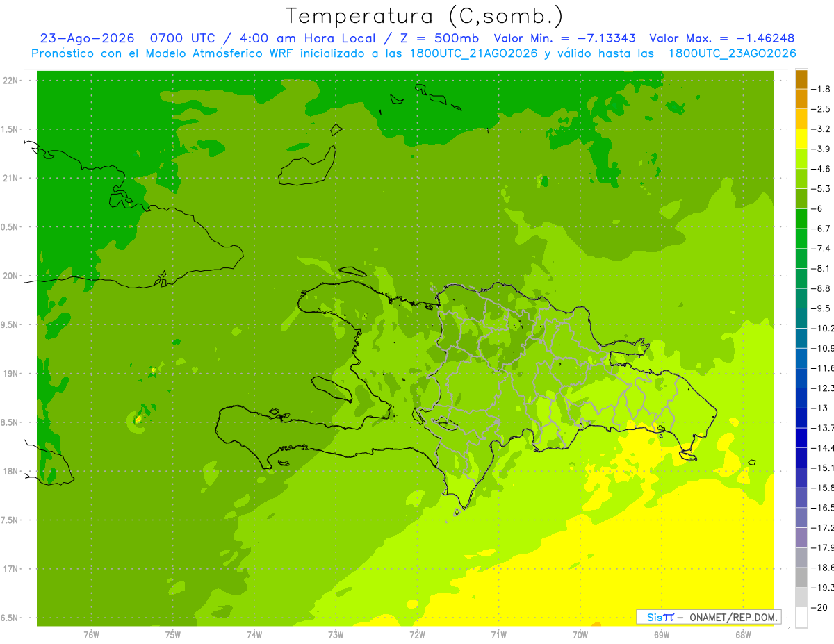The image size is (834, 644).
Task: Pick the olive-green swatch between -5.3 and -6
Action: [801, 199]
